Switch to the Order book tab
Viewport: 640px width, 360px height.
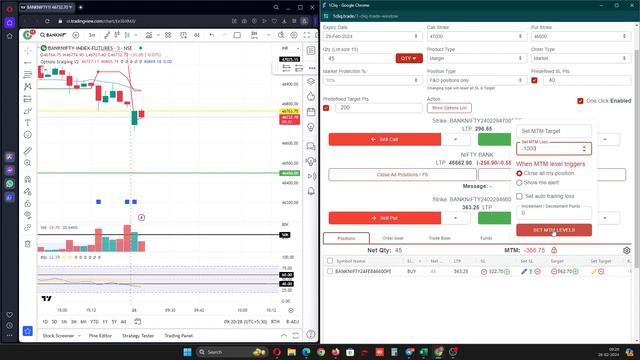pyautogui.click(x=393, y=238)
